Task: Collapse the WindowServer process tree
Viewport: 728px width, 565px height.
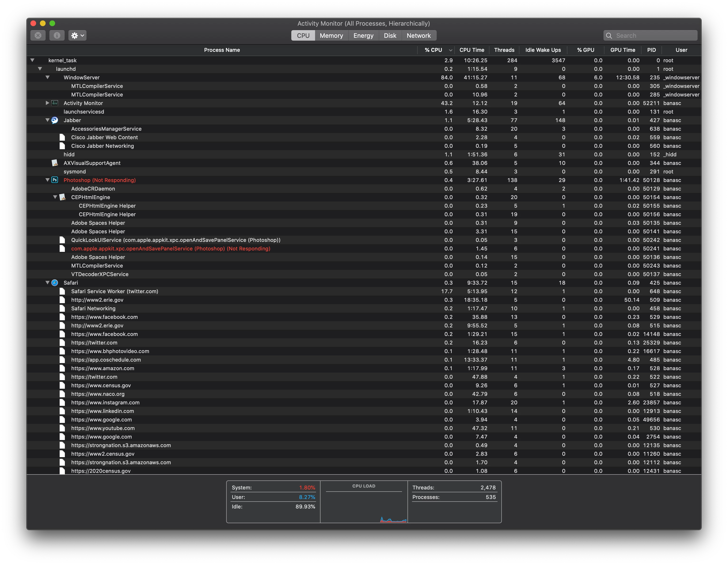Action: [x=47, y=77]
